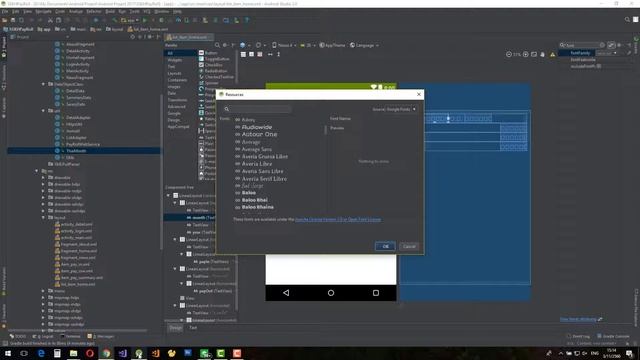
Task: Expand the menu folder in project tree
Action: coord(43,291)
